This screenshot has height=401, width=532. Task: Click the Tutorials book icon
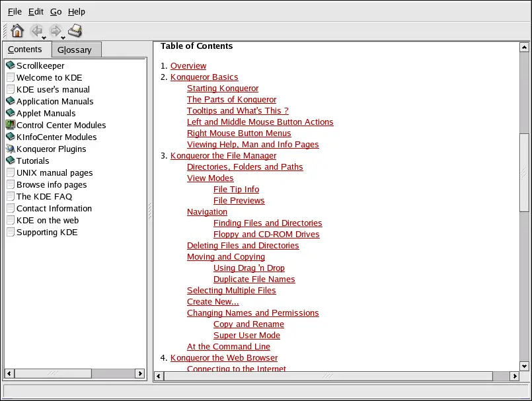tap(10, 161)
